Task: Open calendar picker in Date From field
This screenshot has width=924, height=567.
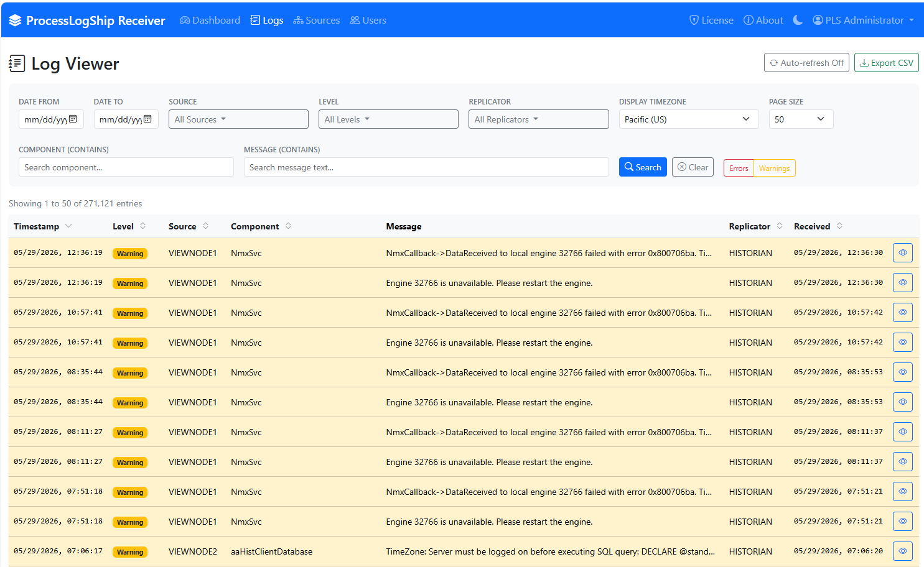Action: point(73,119)
